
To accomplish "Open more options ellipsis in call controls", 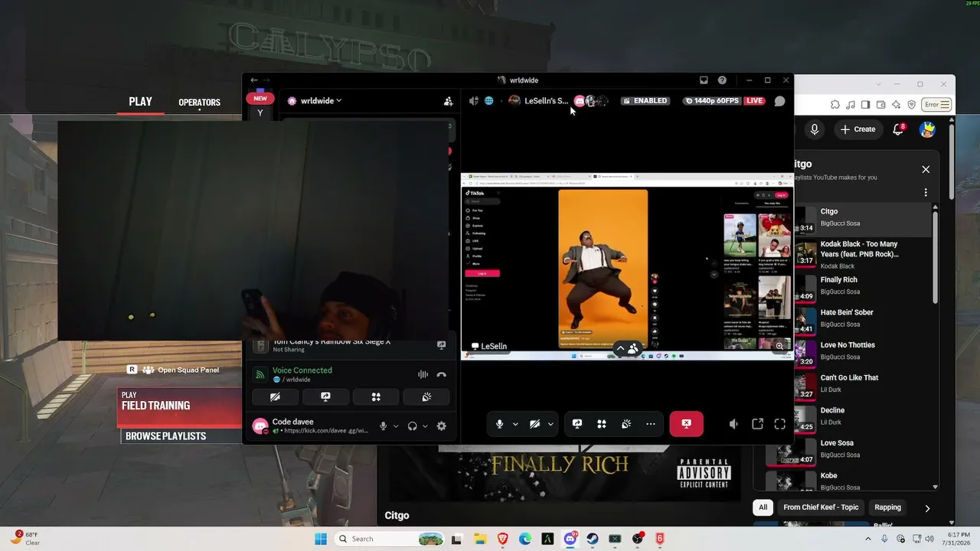I will click(x=651, y=424).
